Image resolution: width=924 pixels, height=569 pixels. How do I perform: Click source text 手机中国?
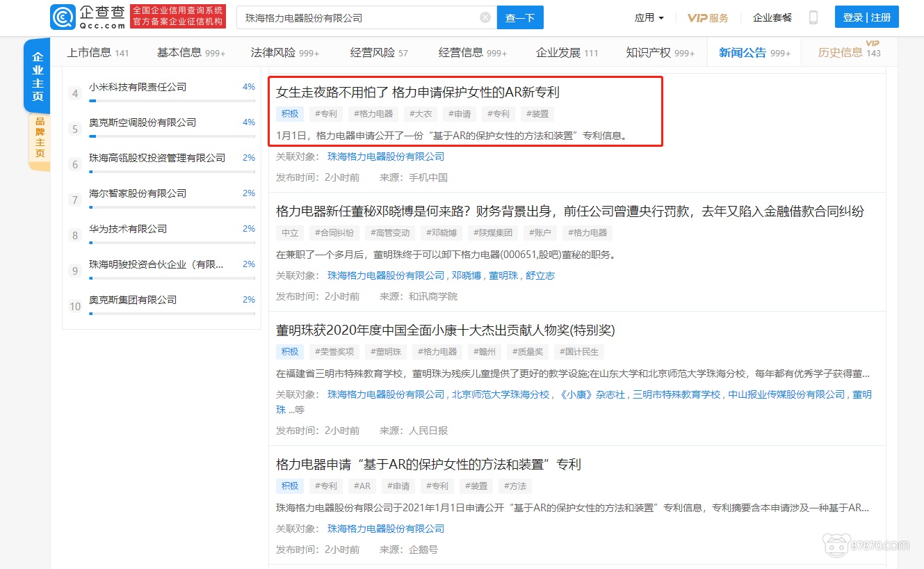(x=428, y=177)
